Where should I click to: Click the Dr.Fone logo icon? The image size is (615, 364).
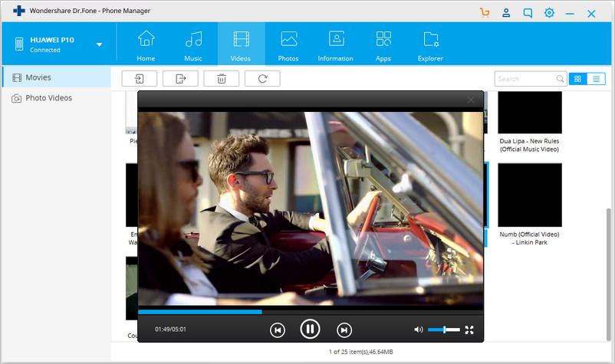(19, 11)
